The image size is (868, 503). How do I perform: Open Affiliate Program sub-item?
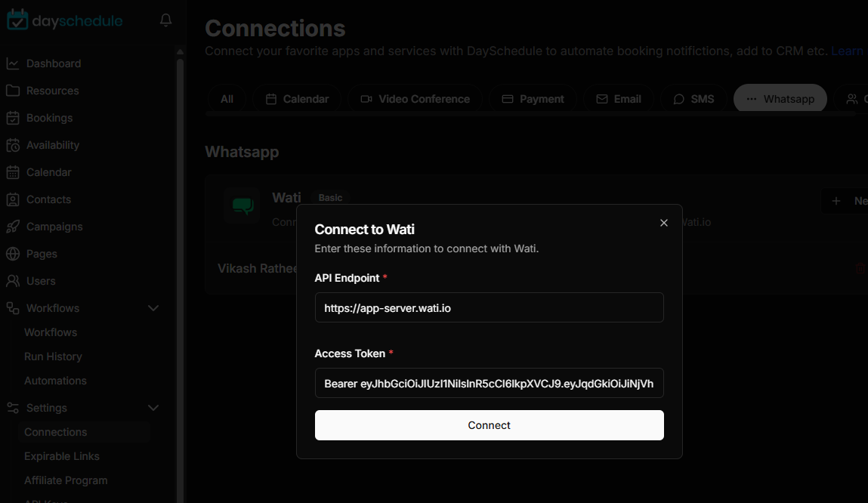66,480
